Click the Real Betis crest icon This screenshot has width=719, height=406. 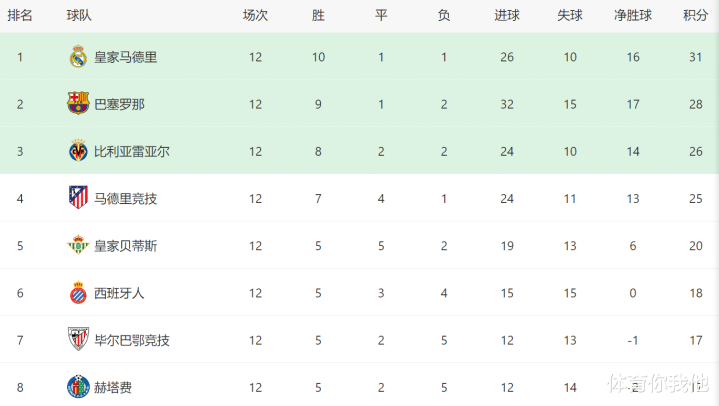click(x=78, y=245)
